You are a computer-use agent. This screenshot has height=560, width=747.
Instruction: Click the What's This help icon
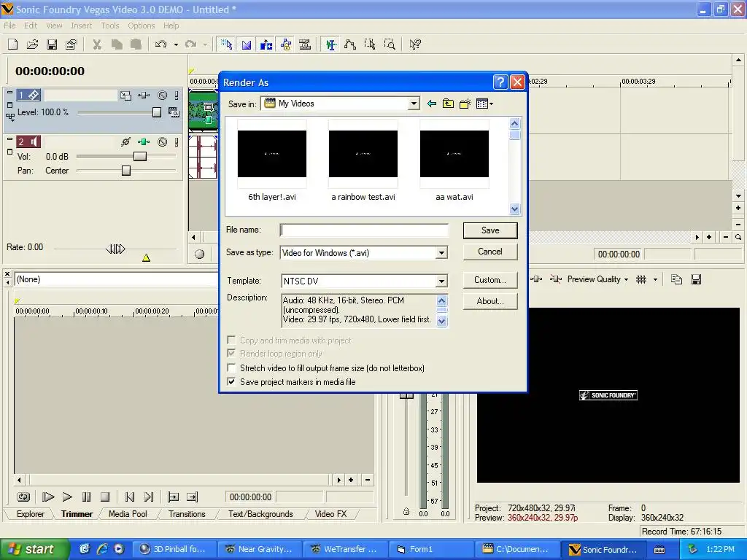(x=415, y=44)
